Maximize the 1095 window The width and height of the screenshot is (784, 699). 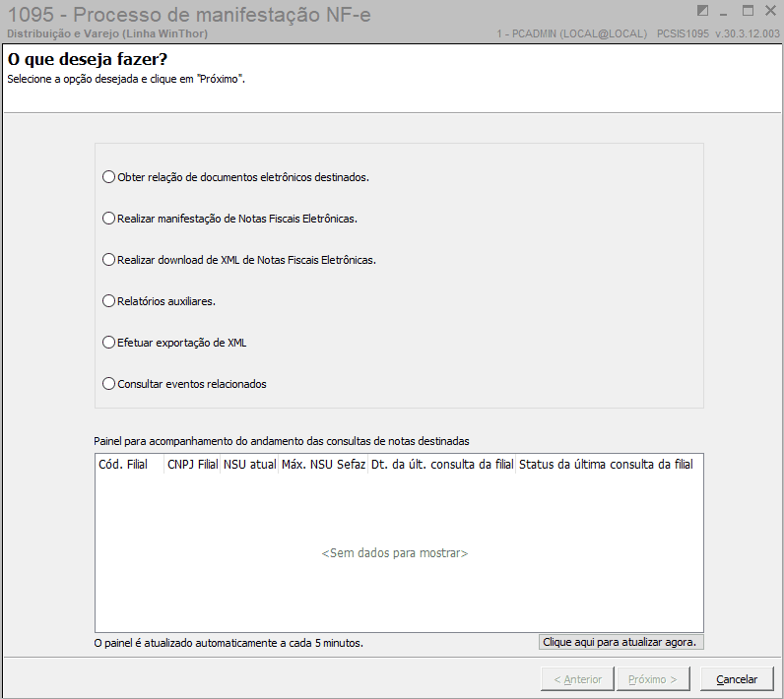click(748, 11)
